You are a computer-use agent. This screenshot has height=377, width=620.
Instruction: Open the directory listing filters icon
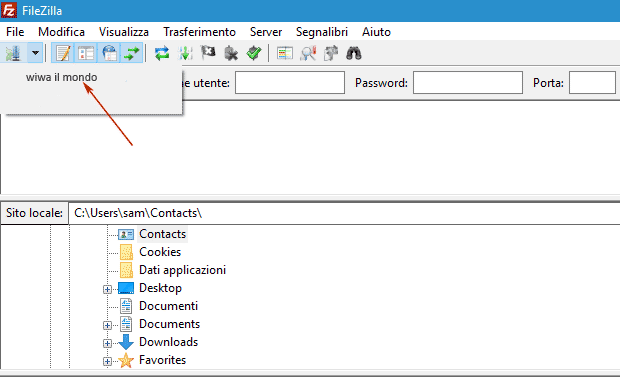pyautogui.click(x=285, y=53)
